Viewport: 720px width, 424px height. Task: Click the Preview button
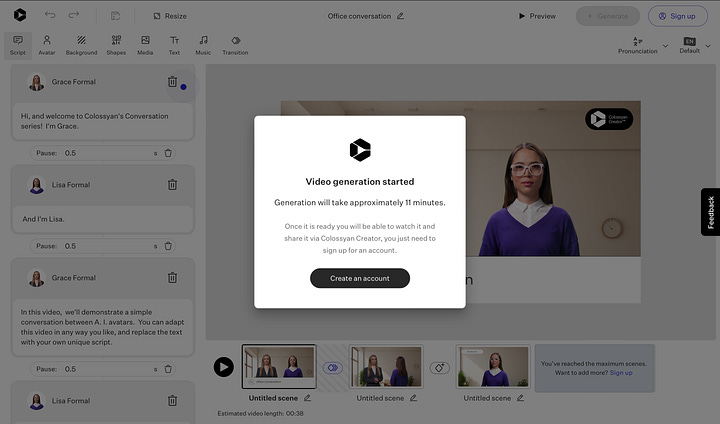click(537, 16)
